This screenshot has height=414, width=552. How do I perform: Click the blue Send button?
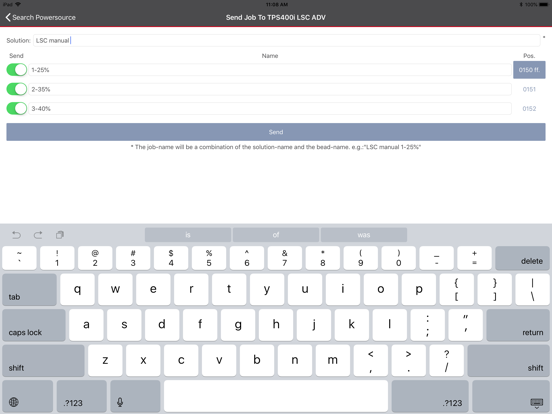click(276, 132)
